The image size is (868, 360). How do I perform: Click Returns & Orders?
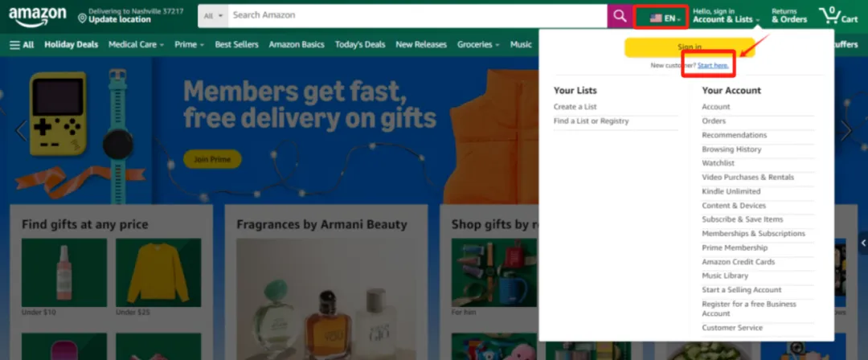(789, 15)
